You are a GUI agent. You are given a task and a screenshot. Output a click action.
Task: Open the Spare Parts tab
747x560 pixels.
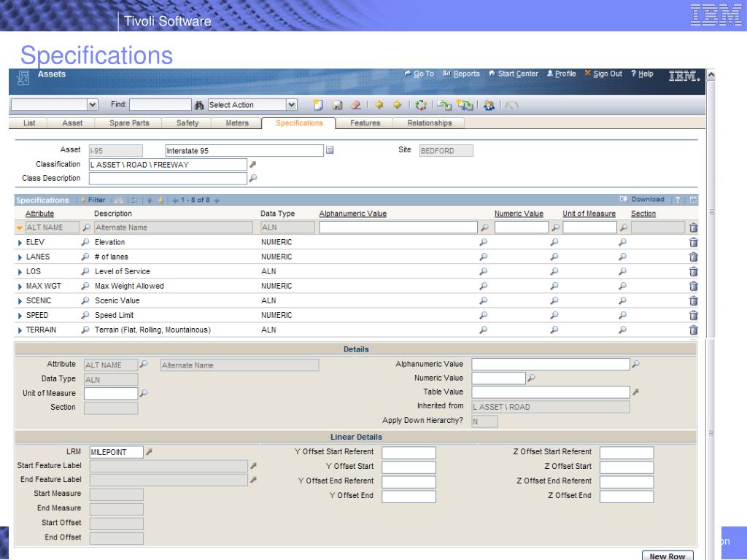pos(129,122)
